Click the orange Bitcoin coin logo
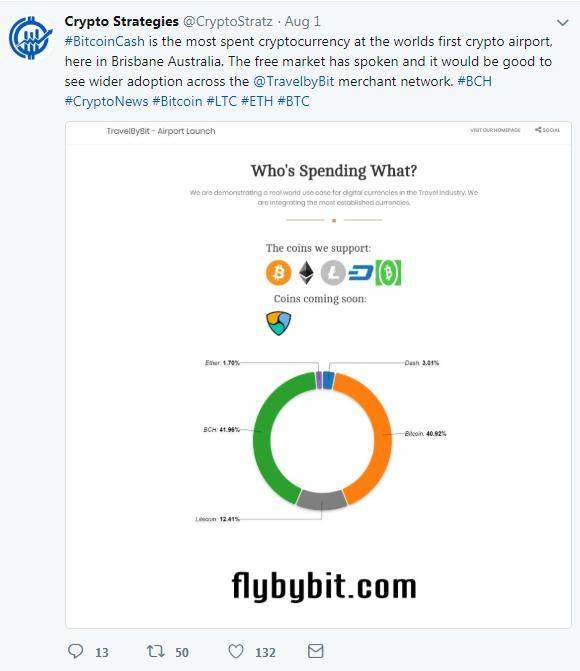This screenshot has width=580, height=671. pos(279,273)
